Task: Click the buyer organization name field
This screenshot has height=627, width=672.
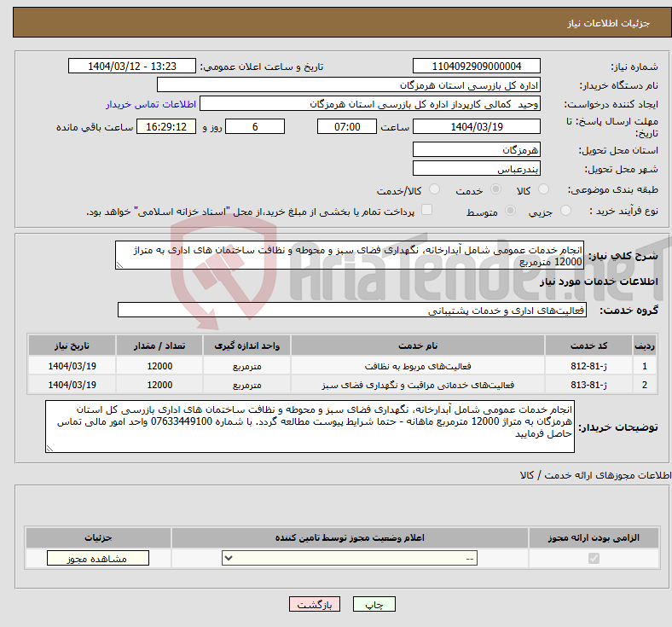Action: pos(349,84)
